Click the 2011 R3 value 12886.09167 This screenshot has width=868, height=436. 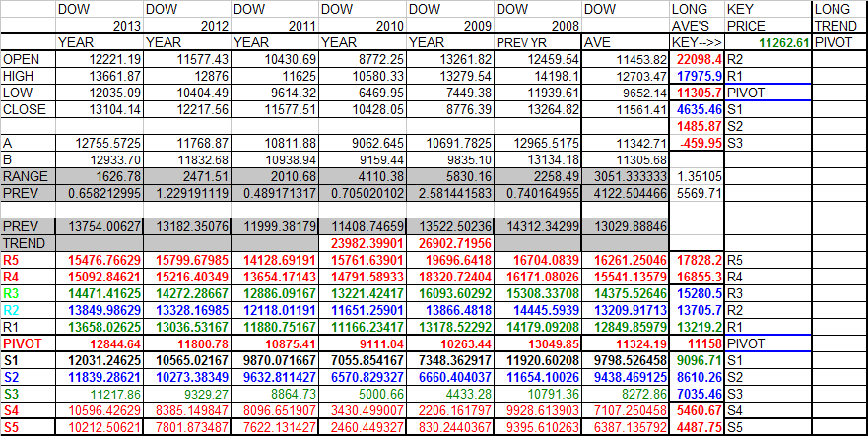coord(275,293)
